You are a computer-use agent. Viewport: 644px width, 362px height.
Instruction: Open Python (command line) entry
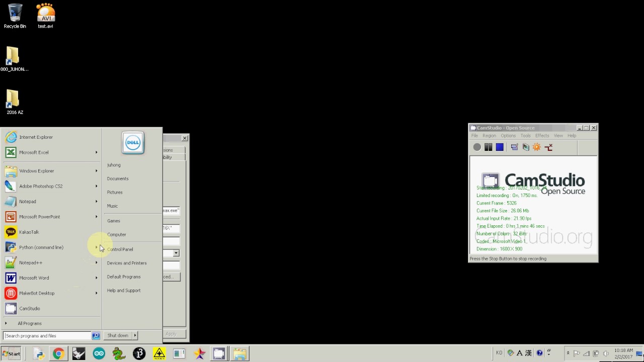pos(51,247)
